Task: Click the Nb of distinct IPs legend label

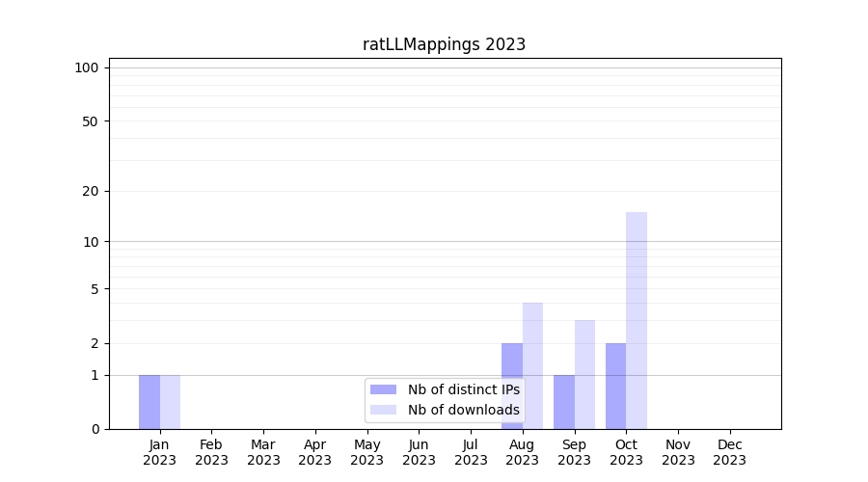Action: pos(463,389)
